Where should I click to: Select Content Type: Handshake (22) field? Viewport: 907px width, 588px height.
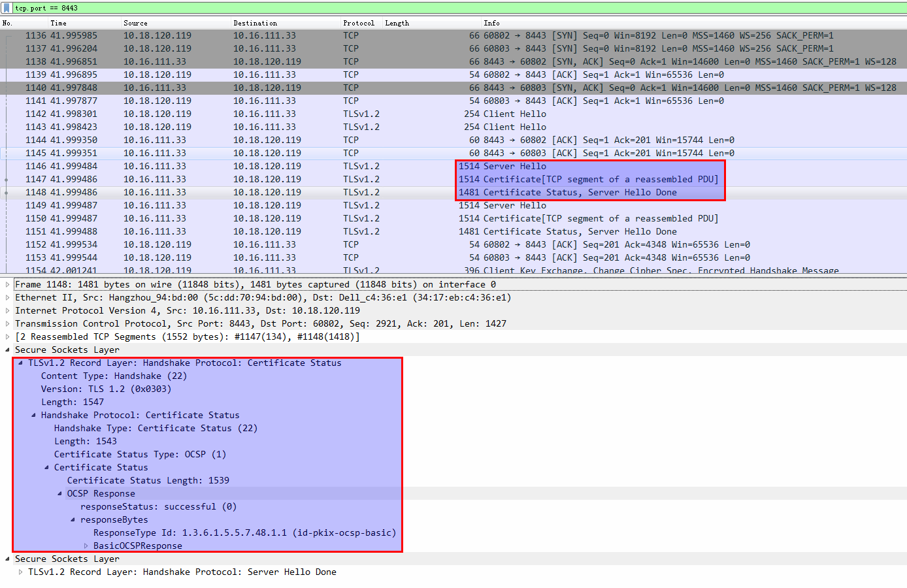click(x=114, y=376)
